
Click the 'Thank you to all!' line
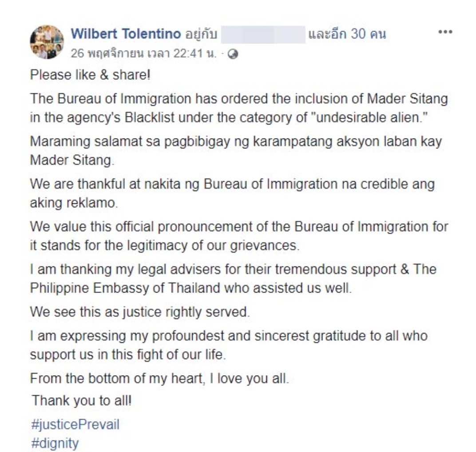pyautogui.click(x=81, y=400)
